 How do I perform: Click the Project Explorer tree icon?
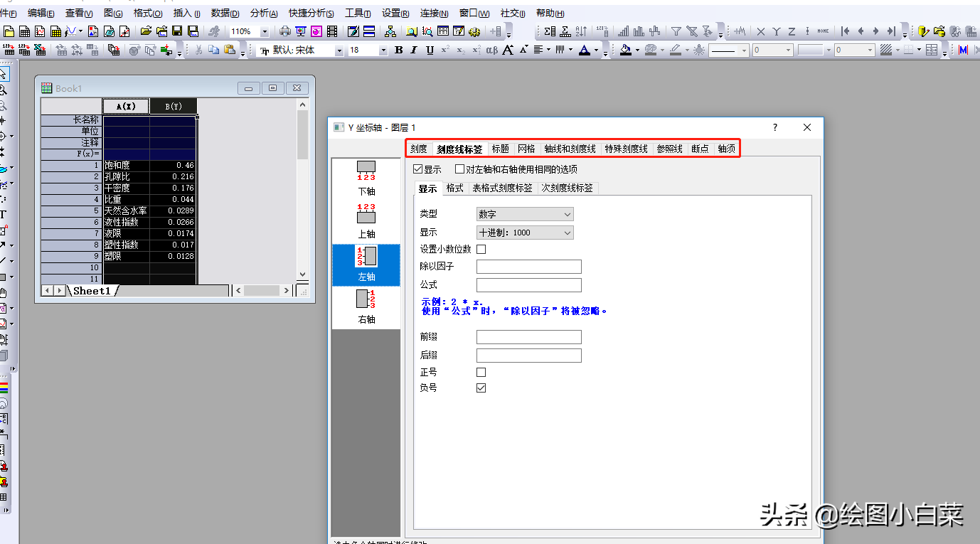click(x=390, y=31)
